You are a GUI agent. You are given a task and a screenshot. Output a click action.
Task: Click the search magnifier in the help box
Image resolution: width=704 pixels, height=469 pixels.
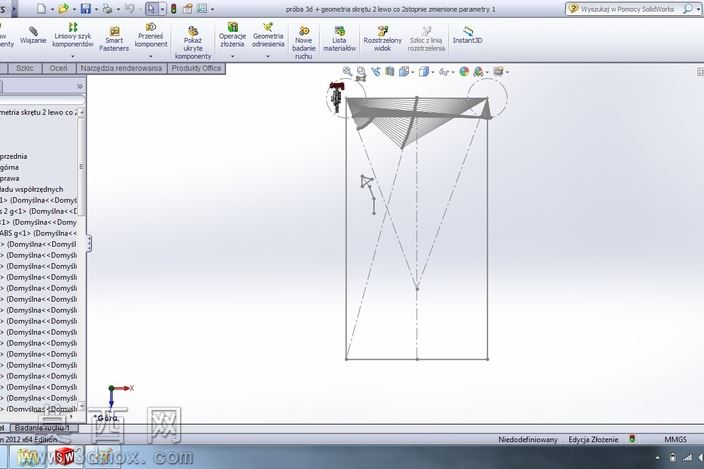[687, 9]
